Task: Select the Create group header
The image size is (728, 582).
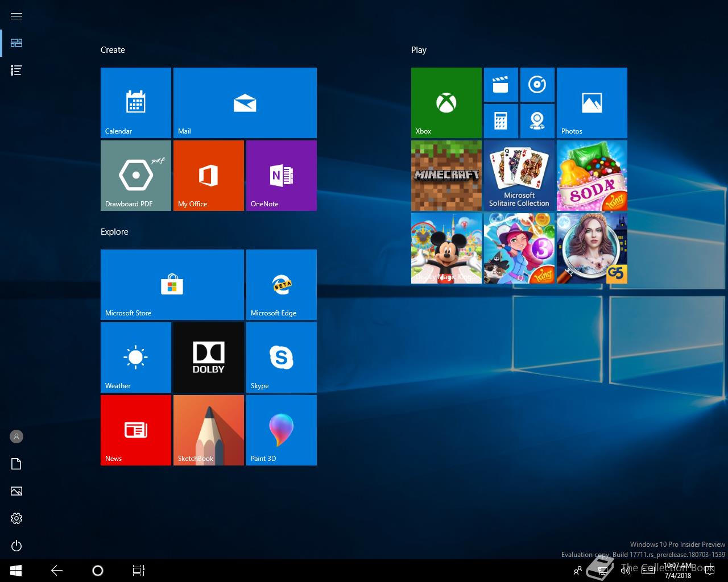Action: 113,50
